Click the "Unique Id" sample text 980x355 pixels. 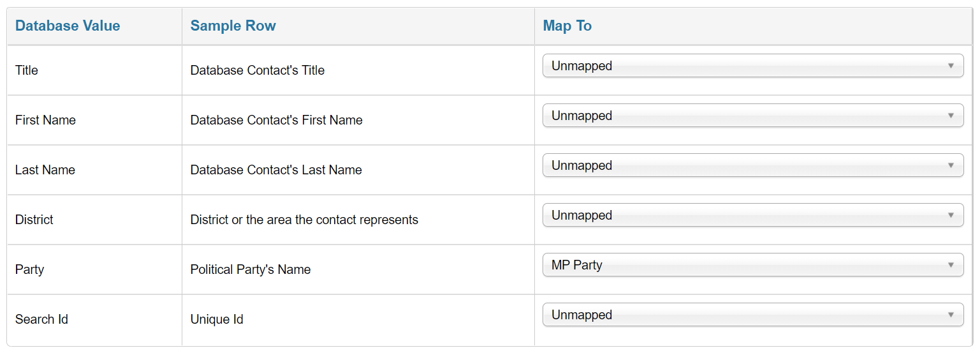tap(217, 319)
